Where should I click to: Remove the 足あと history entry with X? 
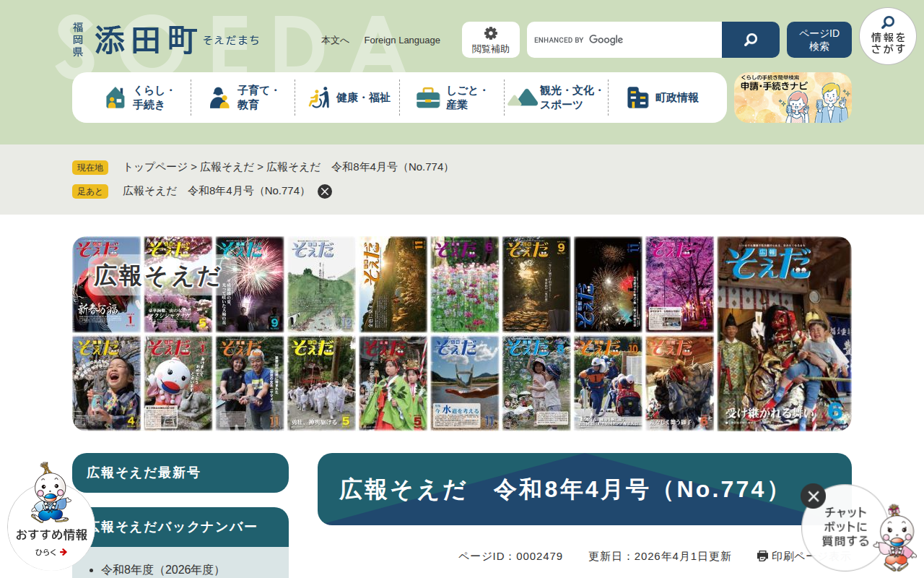325,191
